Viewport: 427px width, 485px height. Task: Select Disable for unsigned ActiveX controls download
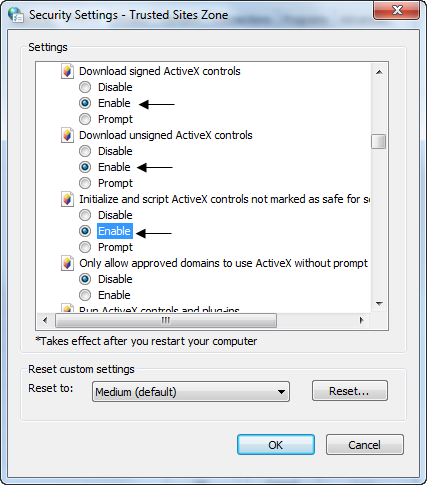85,151
